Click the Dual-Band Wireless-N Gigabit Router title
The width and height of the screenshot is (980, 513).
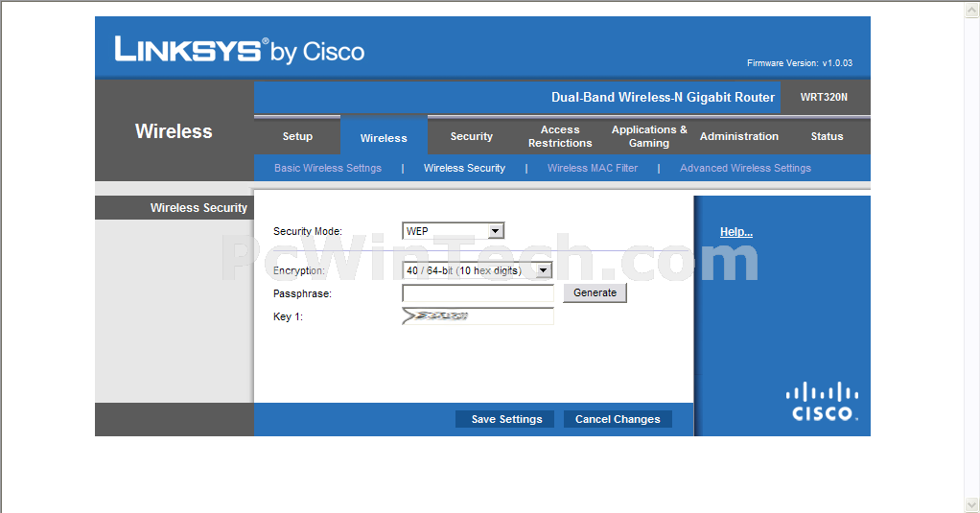[663, 98]
